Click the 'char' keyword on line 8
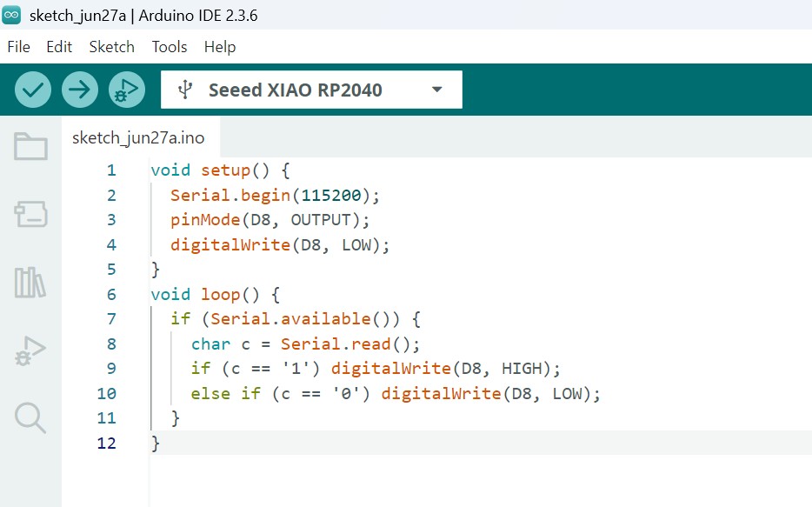The height and width of the screenshot is (507, 812). coord(210,344)
